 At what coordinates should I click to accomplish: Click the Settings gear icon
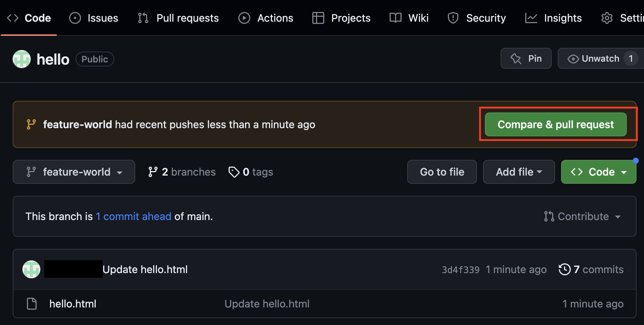point(607,18)
